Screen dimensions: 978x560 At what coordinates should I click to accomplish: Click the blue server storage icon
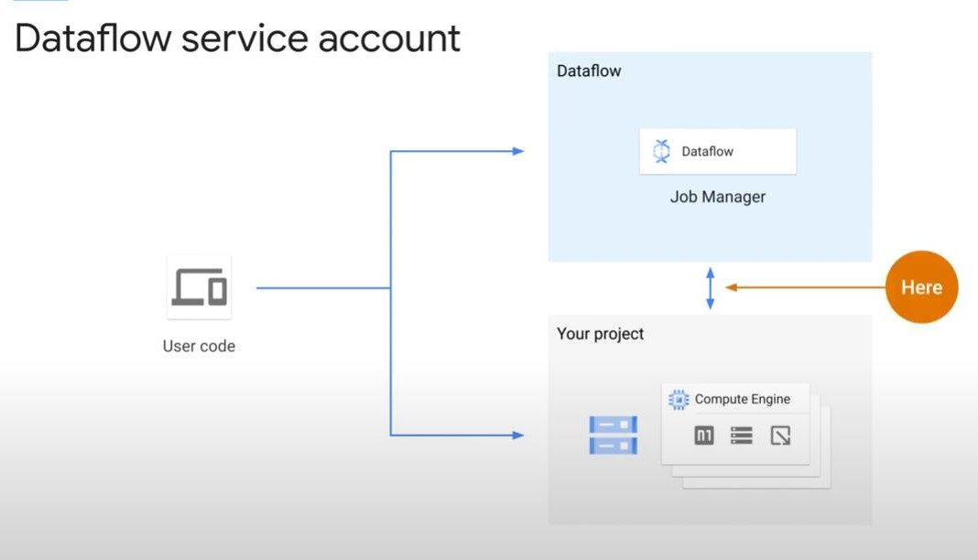click(614, 435)
